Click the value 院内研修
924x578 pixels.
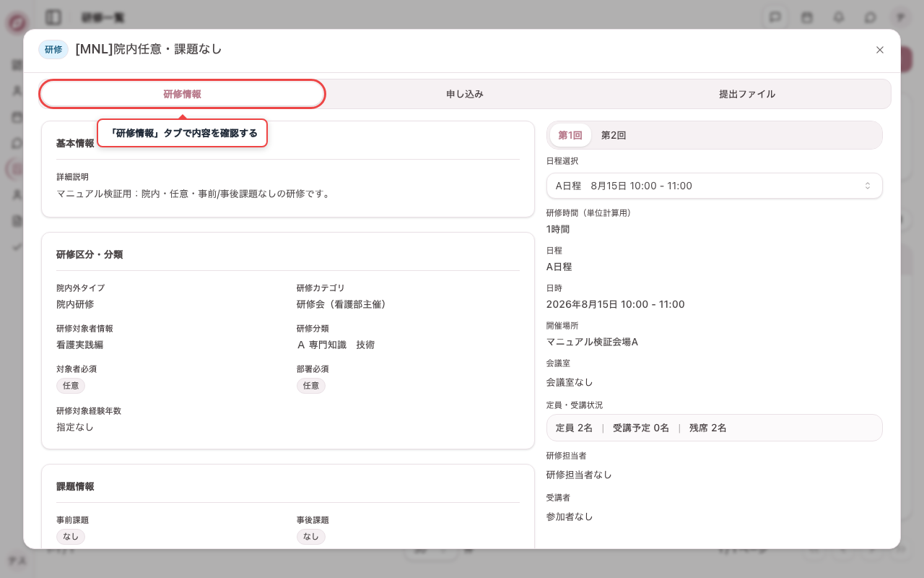click(75, 304)
